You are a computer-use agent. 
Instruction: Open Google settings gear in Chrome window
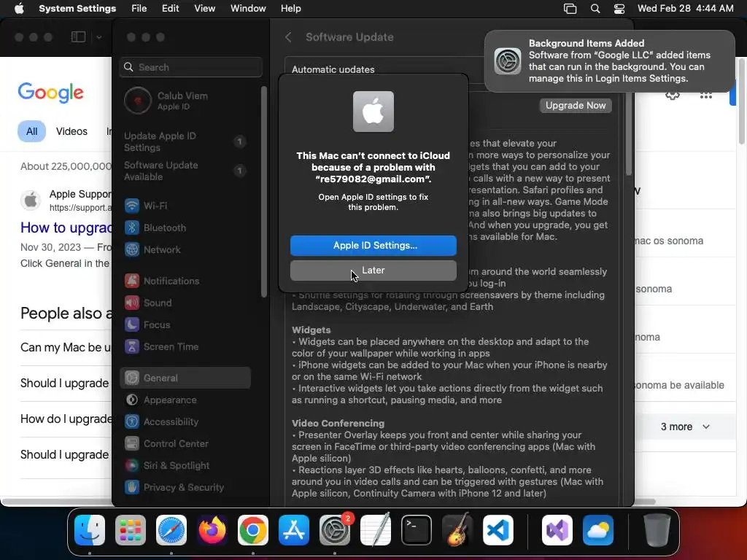[x=672, y=96]
